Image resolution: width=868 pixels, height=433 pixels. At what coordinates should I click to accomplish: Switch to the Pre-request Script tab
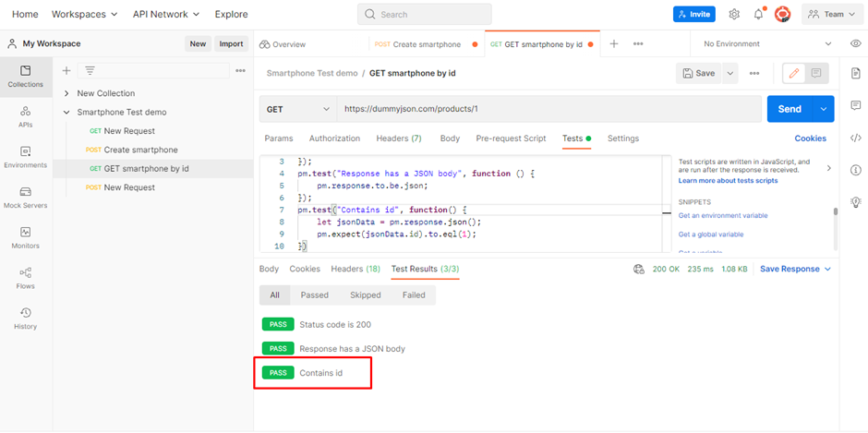pyautogui.click(x=511, y=138)
